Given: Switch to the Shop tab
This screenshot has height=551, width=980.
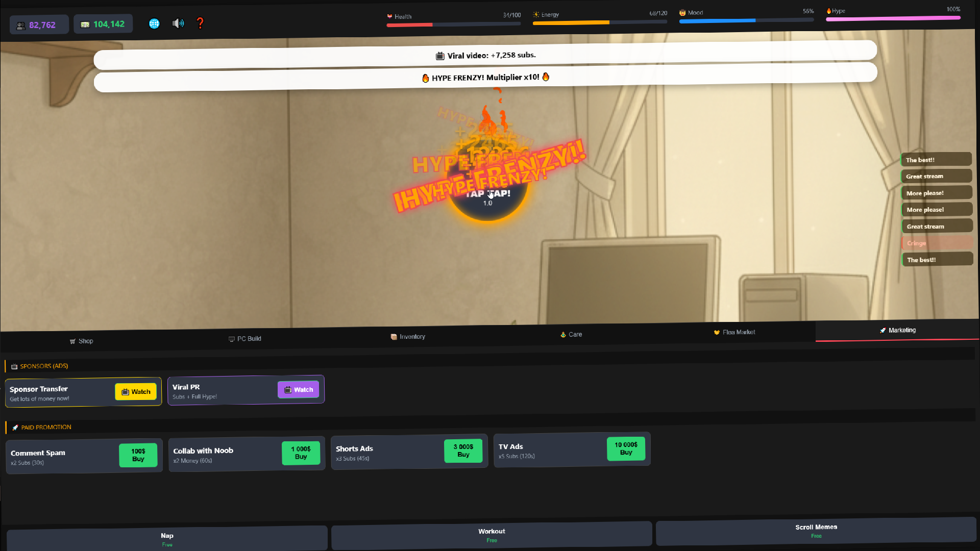Looking at the screenshot, I should tap(81, 341).
